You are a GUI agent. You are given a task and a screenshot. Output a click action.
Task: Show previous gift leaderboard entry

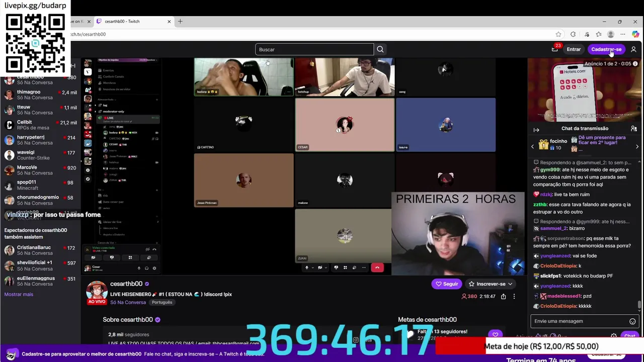pyautogui.click(x=533, y=146)
